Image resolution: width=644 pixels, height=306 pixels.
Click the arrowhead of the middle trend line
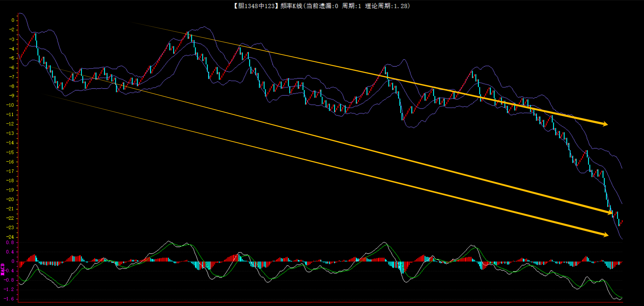[x=610, y=213]
